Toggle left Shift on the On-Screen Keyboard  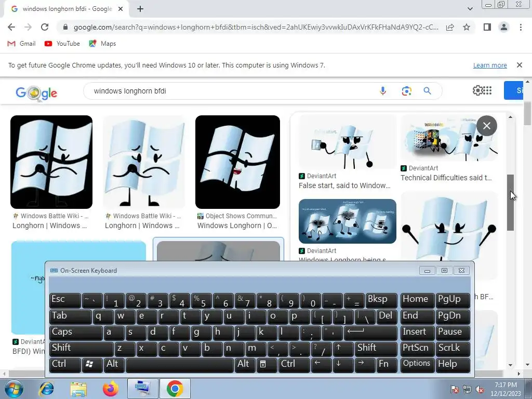82,349
